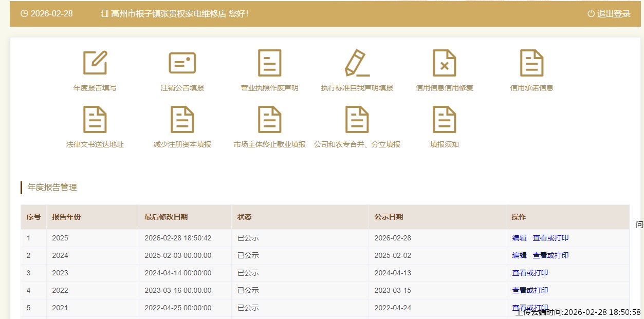View or print the 2023 report
The height and width of the screenshot is (319, 644).
click(530, 273)
